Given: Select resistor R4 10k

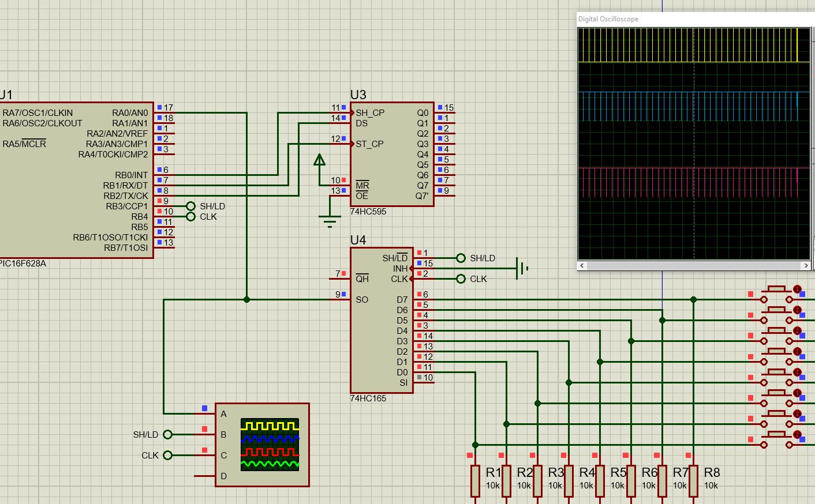Looking at the screenshot, I should tap(569, 481).
